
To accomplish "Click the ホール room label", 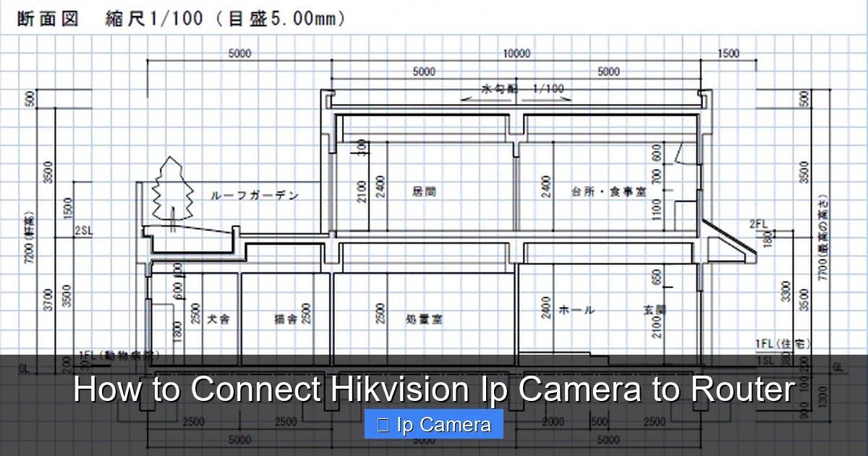I will [576, 310].
